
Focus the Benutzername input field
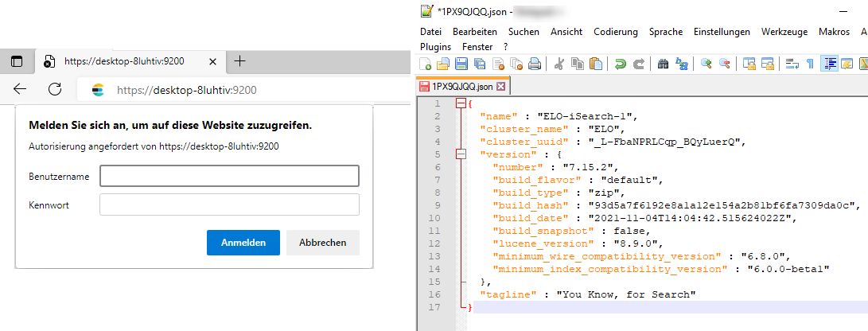pos(229,176)
